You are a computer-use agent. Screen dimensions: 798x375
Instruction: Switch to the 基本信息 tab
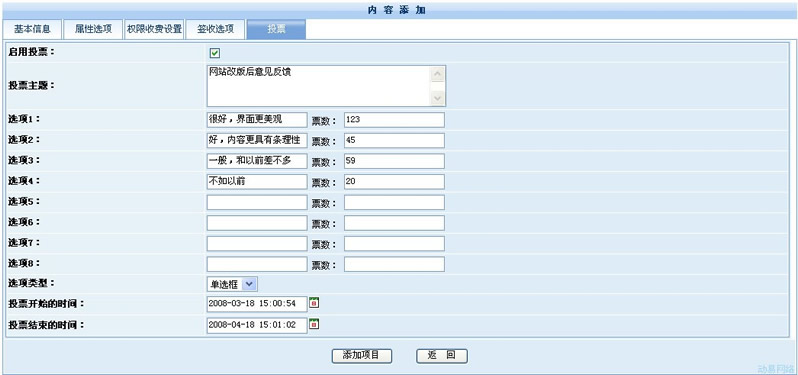(32, 29)
